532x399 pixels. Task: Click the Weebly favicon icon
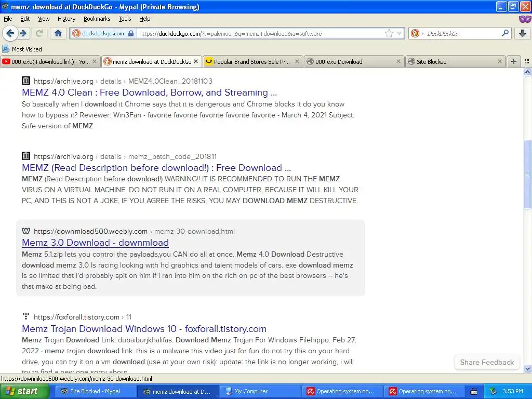pyautogui.click(x=26, y=231)
